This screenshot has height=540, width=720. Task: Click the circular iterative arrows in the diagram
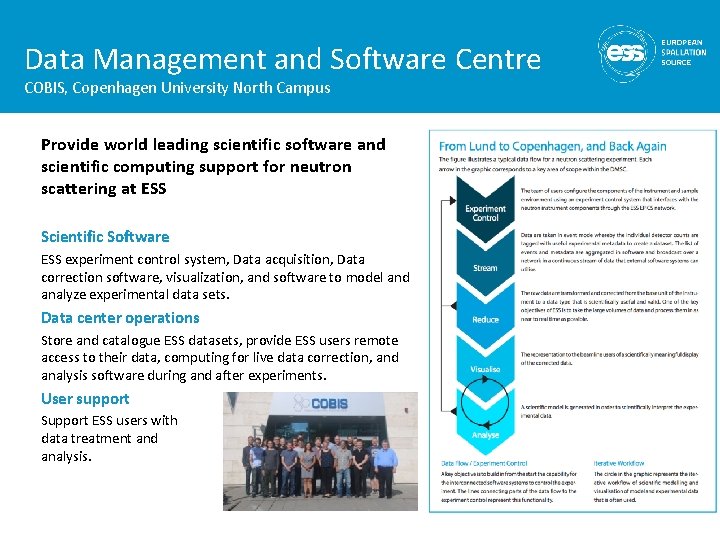(x=485, y=402)
